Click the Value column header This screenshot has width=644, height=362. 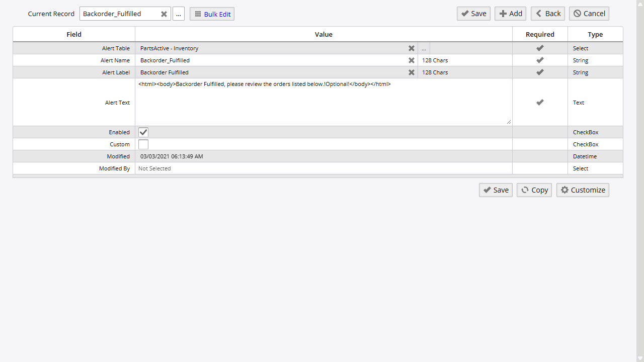324,34
